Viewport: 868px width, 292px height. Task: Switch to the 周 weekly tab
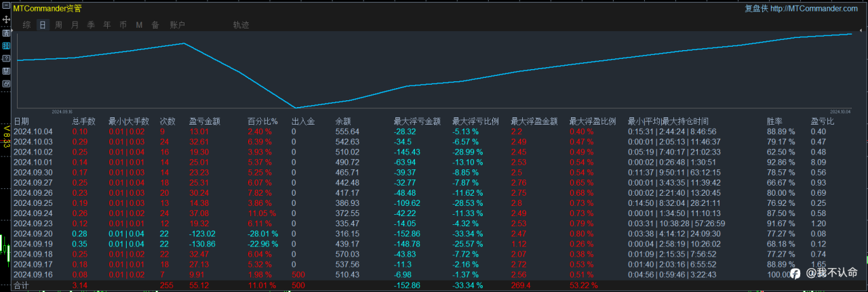[x=58, y=25]
